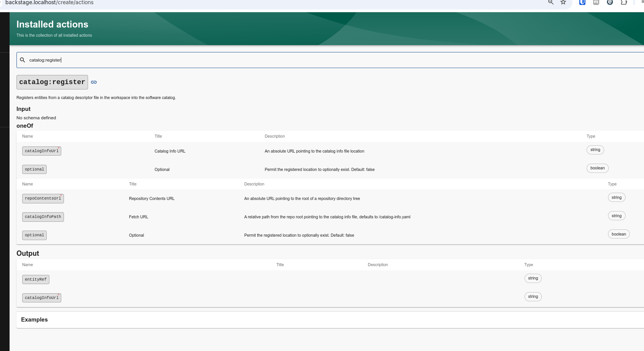Open the browser zoom indicator icon

[551, 2]
